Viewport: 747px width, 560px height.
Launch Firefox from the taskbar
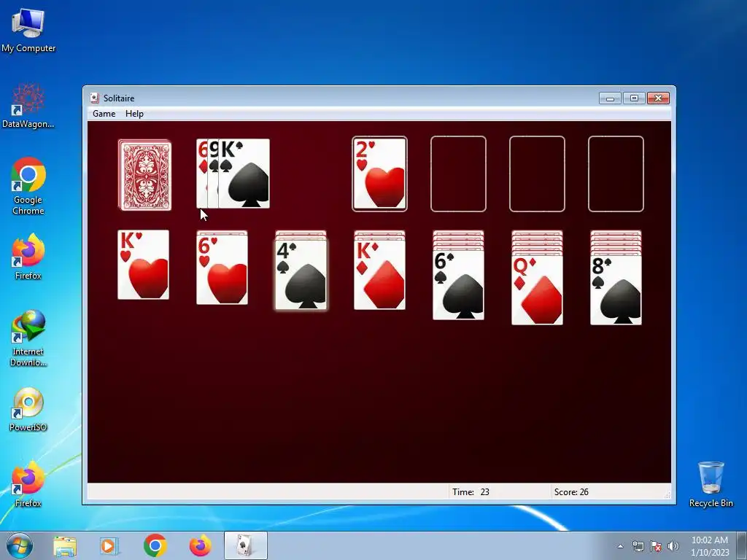[200, 545]
